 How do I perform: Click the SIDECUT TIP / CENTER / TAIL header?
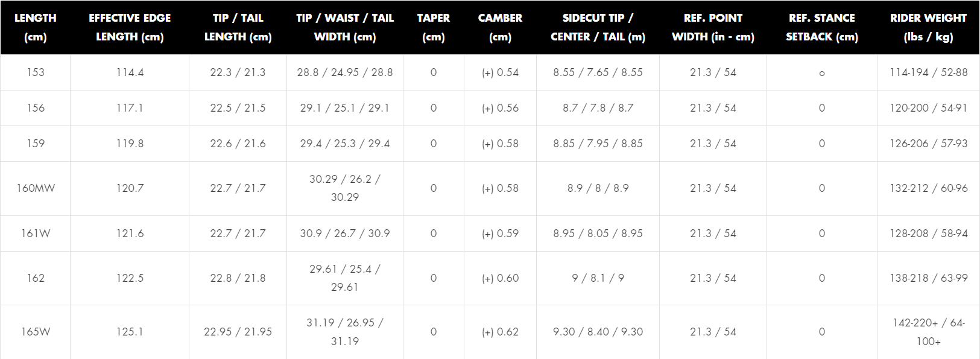(598, 27)
